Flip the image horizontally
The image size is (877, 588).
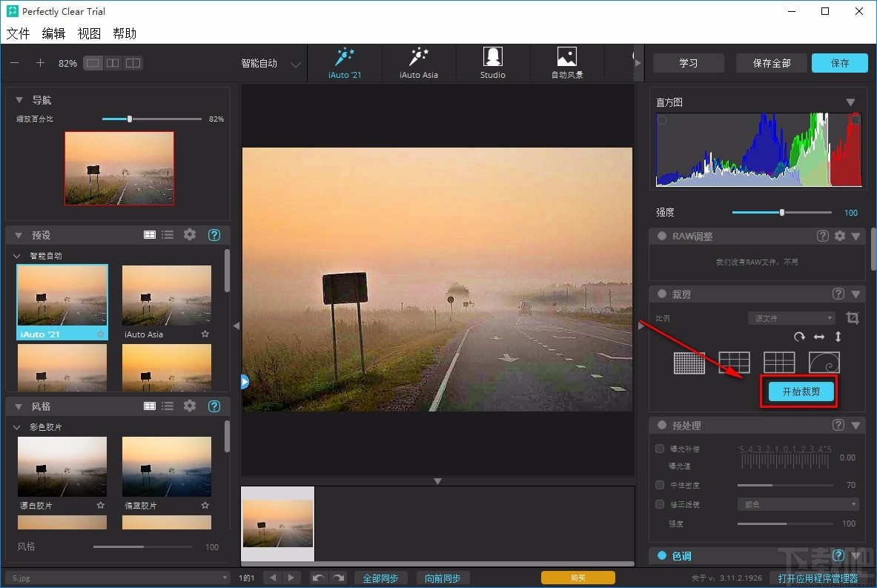tap(819, 337)
